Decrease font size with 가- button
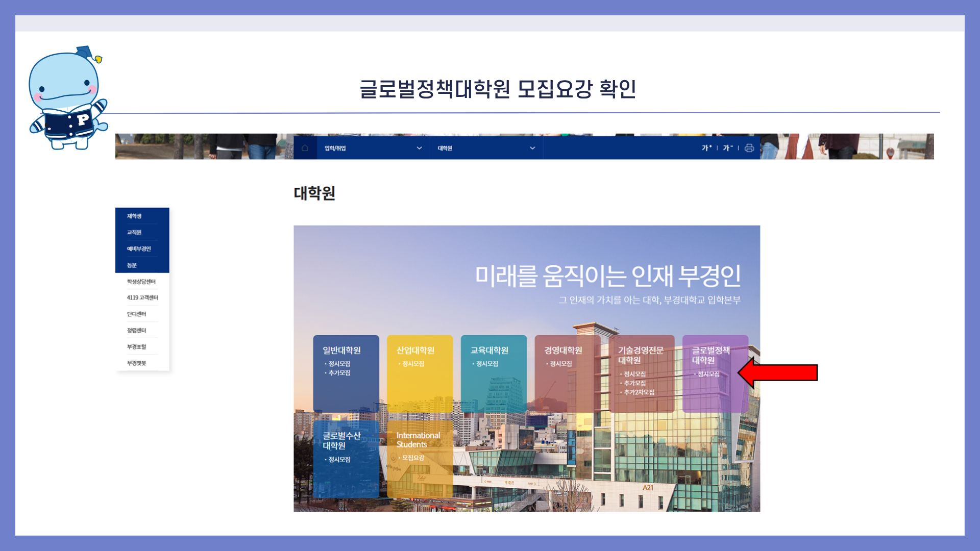This screenshot has height=551, width=980. pos(727,148)
